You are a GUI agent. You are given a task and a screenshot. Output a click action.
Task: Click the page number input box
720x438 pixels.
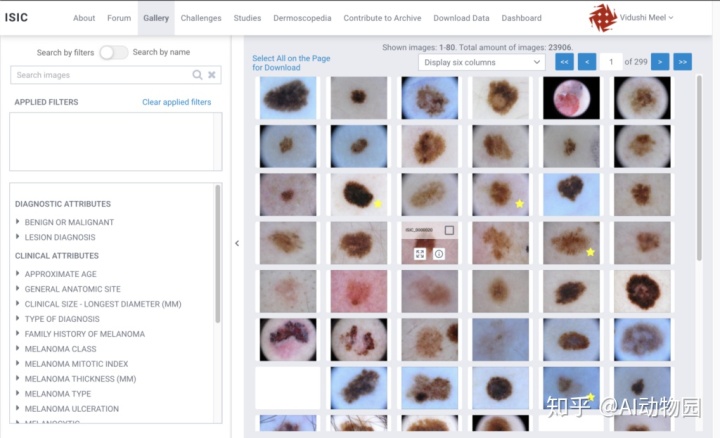(x=611, y=62)
